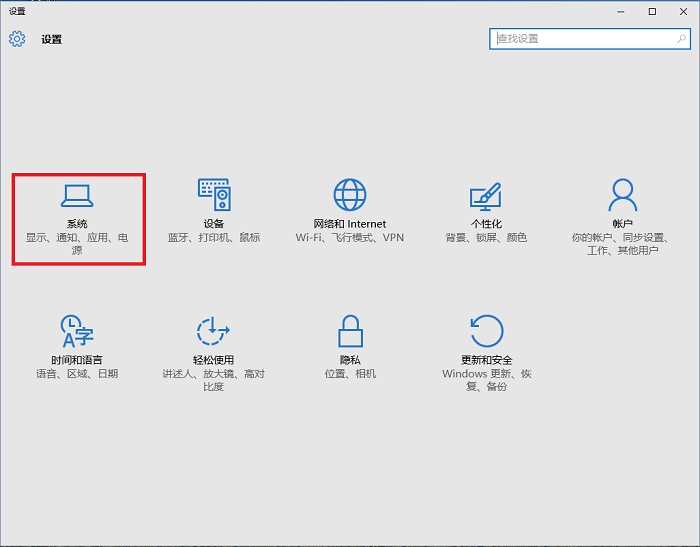Open the 帐户 person icon
Image resolution: width=700 pixels, height=547 pixels.
pos(622,194)
